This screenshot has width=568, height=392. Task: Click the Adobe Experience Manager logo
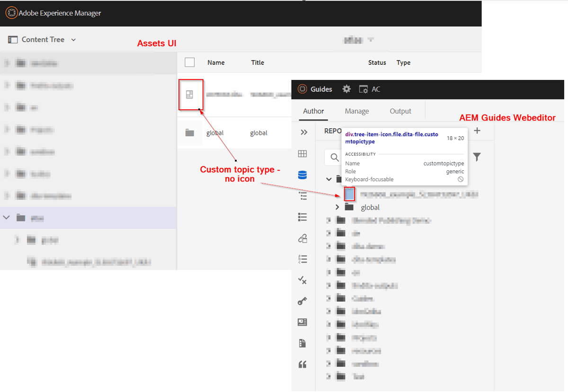click(x=11, y=13)
